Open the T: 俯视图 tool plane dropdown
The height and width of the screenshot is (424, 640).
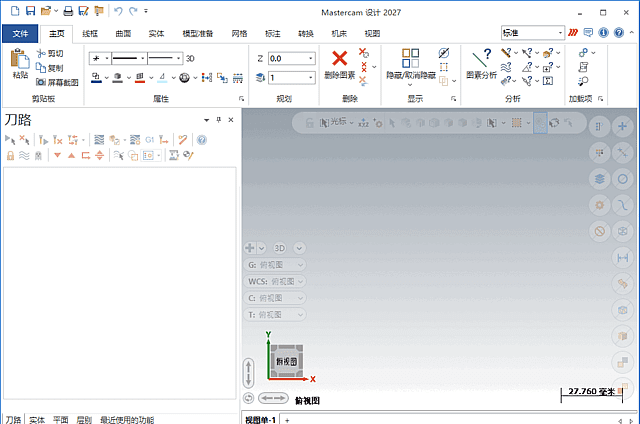pyautogui.click(x=275, y=315)
